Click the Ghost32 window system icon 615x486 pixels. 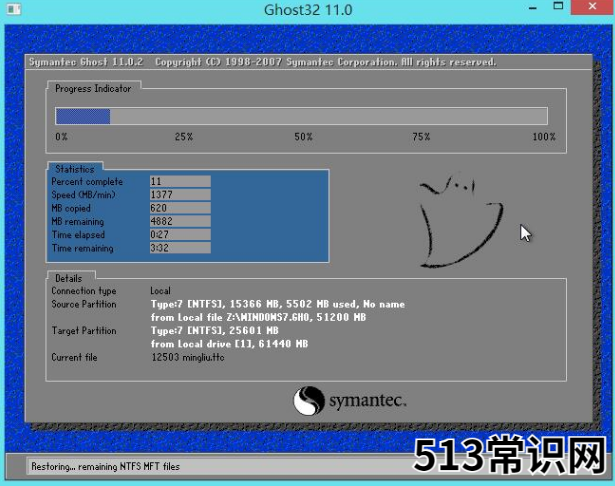click(x=14, y=9)
